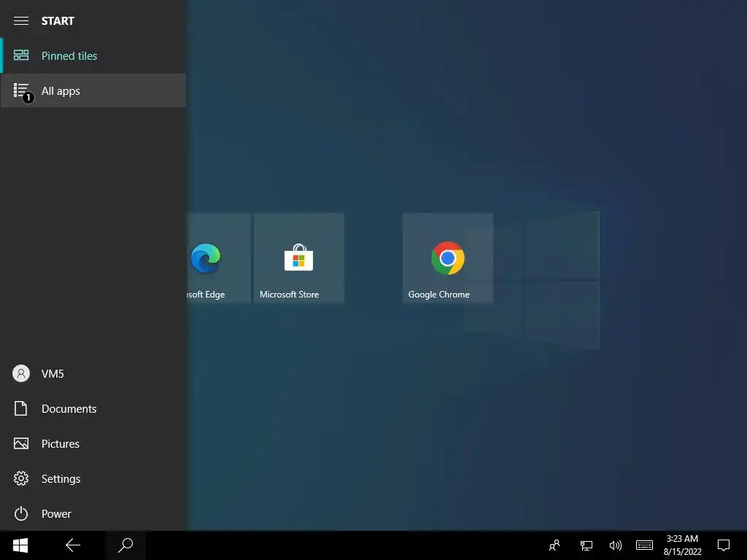Screen dimensions: 747x560
Task: Launch the Microsoft Store tile
Action: click(298, 258)
